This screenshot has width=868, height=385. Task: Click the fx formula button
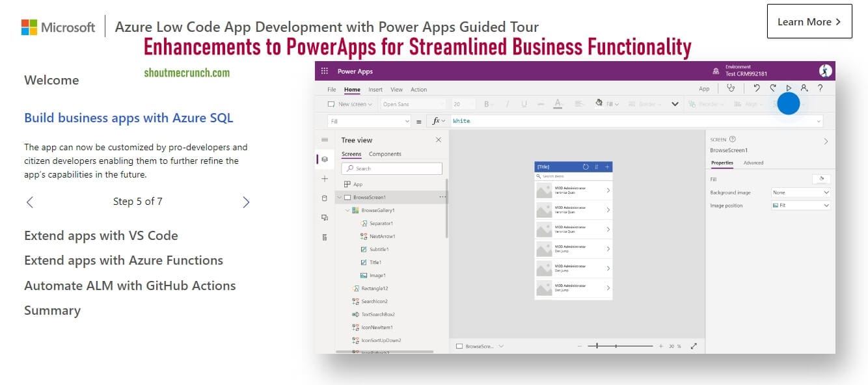tap(437, 121)
